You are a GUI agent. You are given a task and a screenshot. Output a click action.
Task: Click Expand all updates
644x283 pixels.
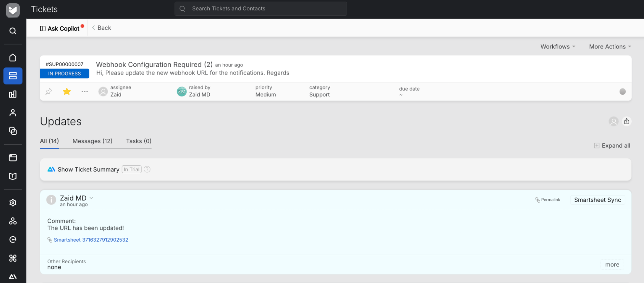pos(612,146)
